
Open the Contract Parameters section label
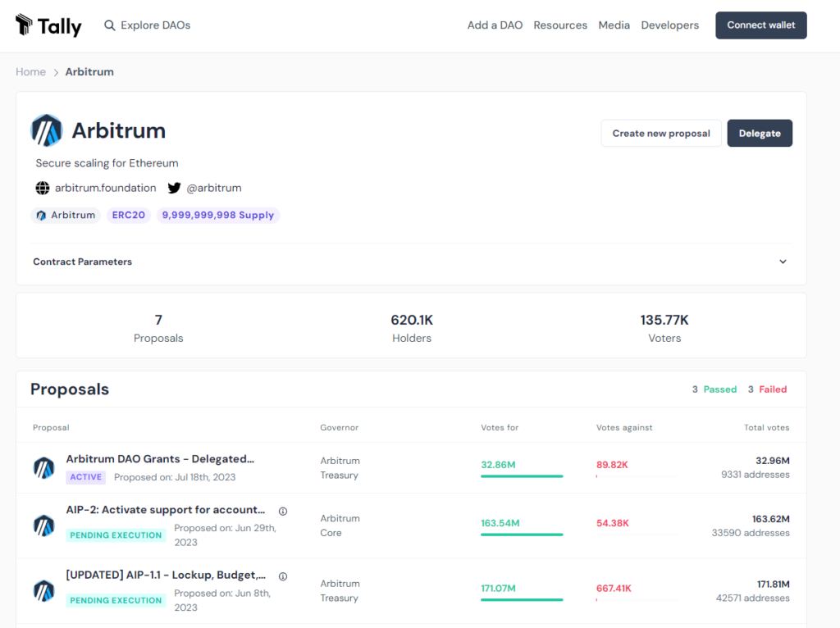tap(82, 262)
